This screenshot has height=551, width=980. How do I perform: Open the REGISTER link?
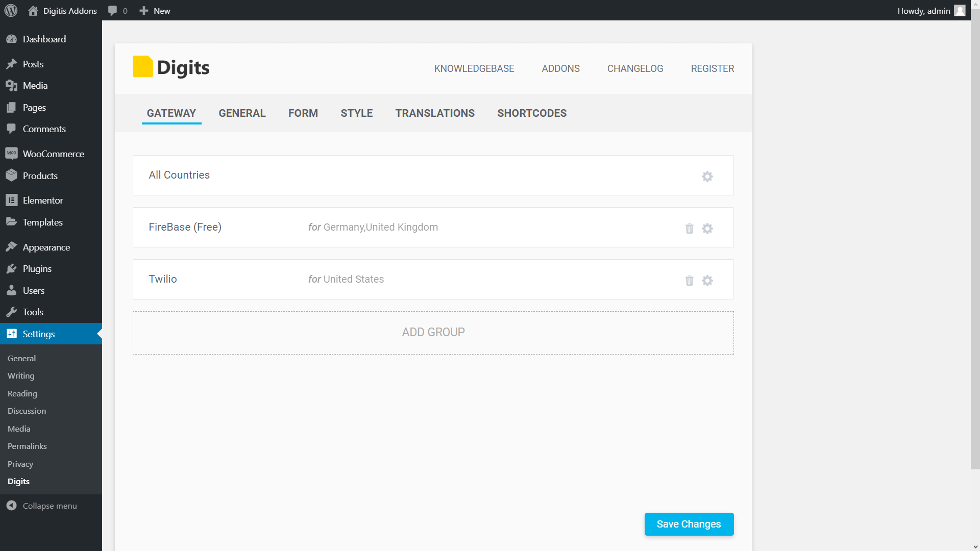pyautogui.click(x=712, y=68)
